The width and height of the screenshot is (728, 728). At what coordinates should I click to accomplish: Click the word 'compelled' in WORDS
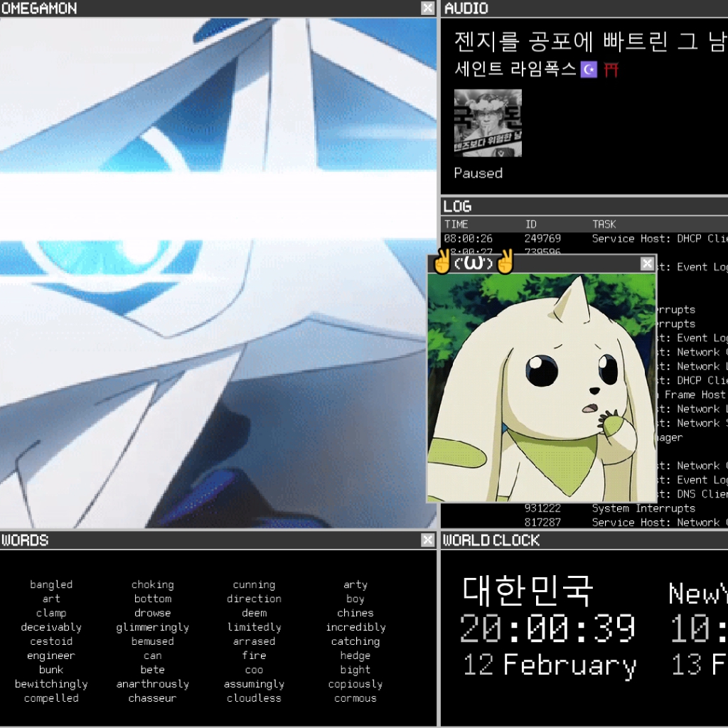(51, 698)
